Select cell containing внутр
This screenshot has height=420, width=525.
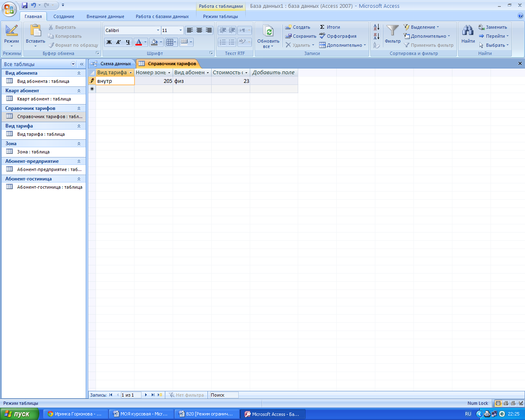115,81
